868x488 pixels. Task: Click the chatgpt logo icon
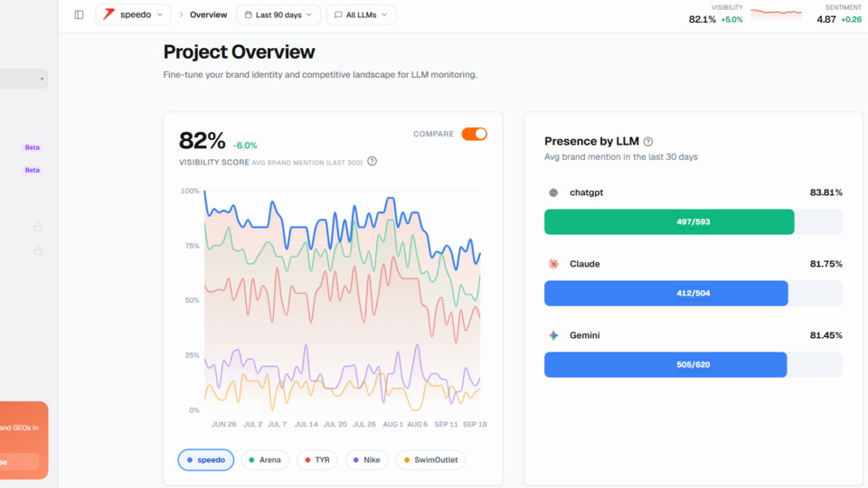(553, 192)
